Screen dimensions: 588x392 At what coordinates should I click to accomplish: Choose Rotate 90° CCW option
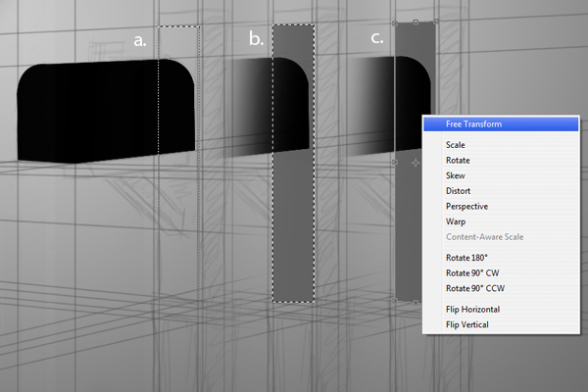tap(501, 288)
